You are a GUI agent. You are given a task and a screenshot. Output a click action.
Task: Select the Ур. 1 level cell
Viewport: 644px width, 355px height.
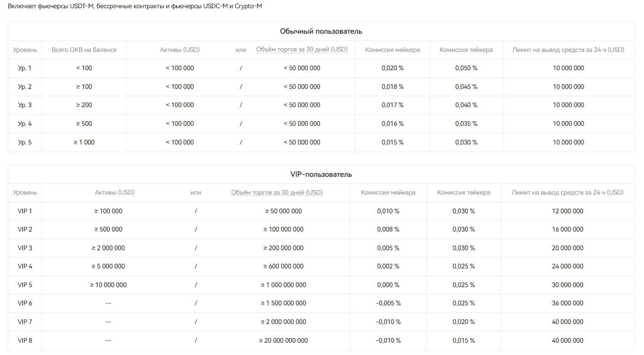(25, 68)
